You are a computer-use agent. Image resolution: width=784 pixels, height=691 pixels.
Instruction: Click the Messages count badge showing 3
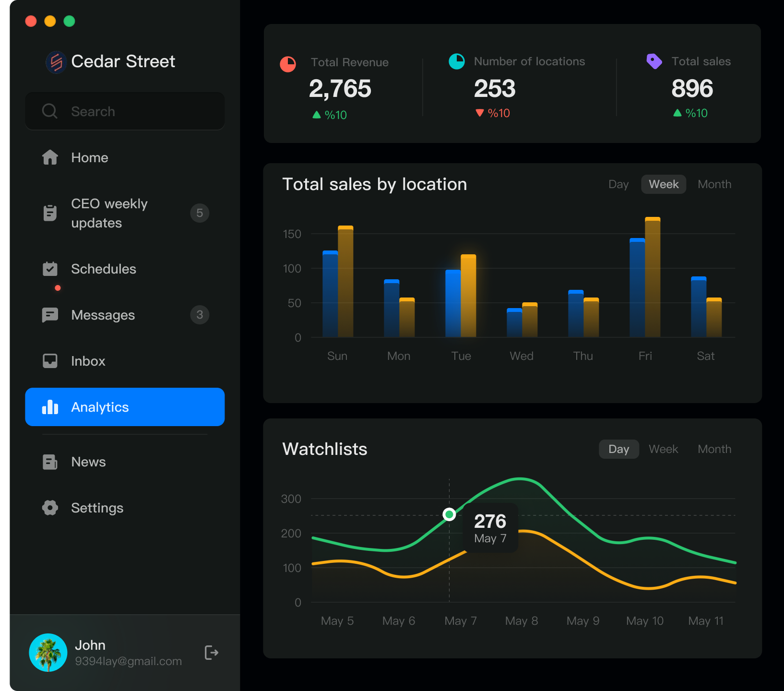pos(200,315)
